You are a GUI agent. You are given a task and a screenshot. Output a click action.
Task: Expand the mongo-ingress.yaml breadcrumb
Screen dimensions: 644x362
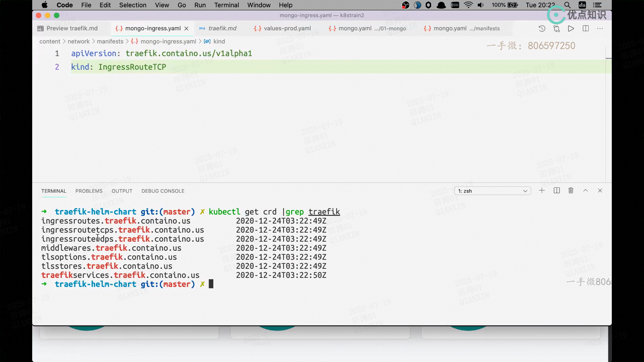tap(168, 41)
